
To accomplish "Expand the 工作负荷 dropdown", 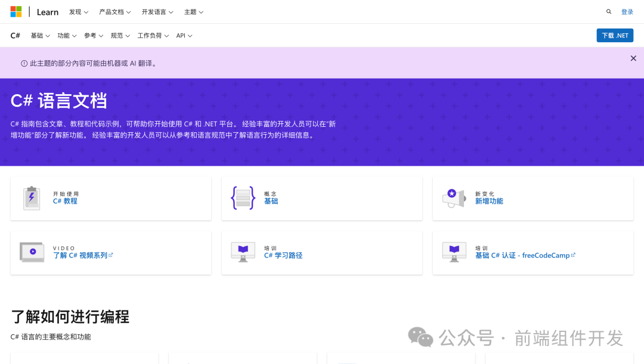I will (153, 36).
